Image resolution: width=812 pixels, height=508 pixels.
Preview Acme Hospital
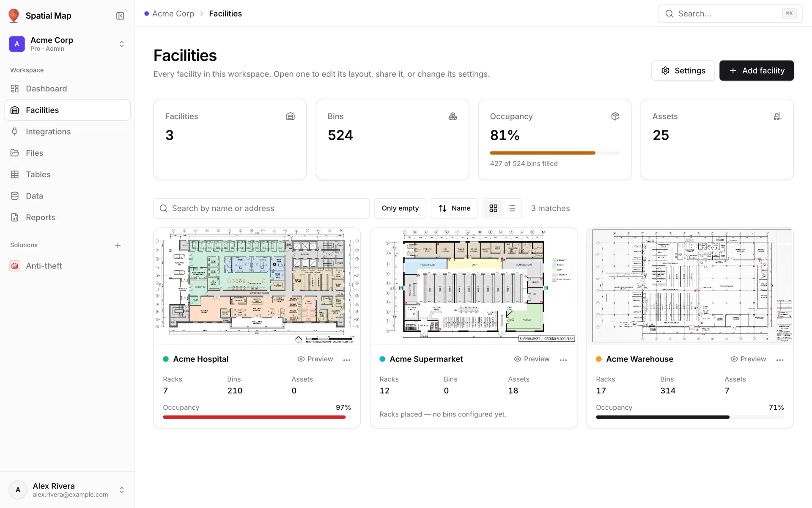click(x=315, y=359)
